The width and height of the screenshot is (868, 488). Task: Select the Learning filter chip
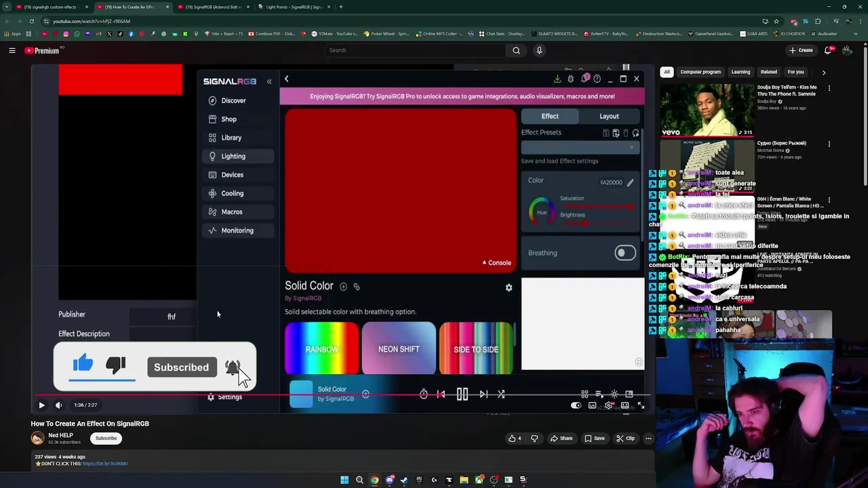point(741,72)
